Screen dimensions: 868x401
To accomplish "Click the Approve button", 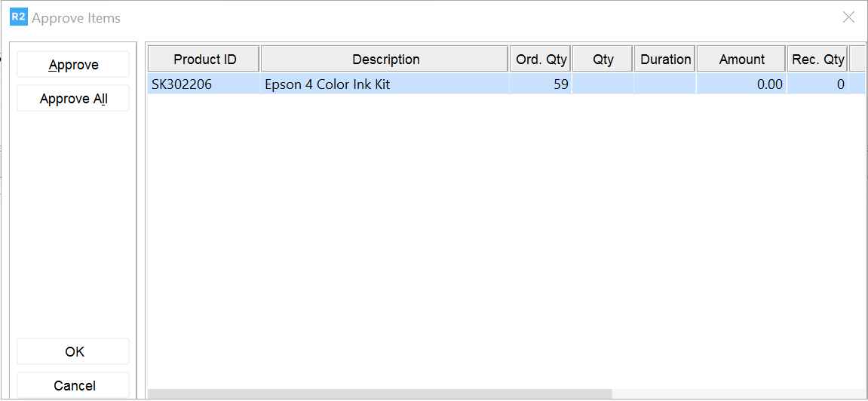I will click(73, 65).
